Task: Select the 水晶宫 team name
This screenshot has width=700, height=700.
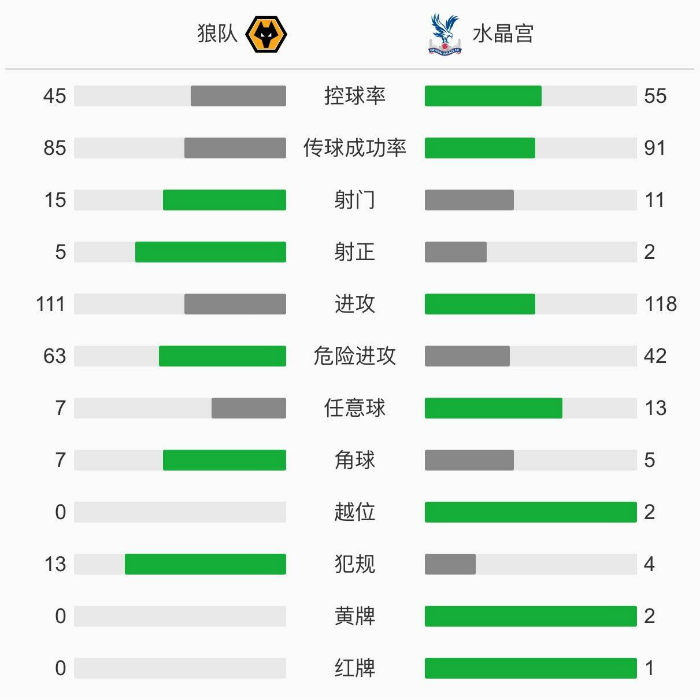Action: point(503,34)
